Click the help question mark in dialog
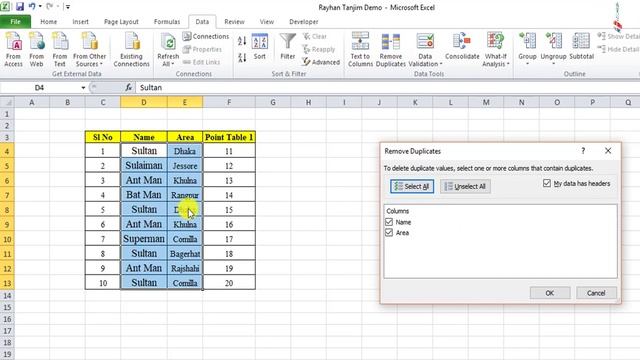Viewport: 640px width, 360px height. coord(583,151)
